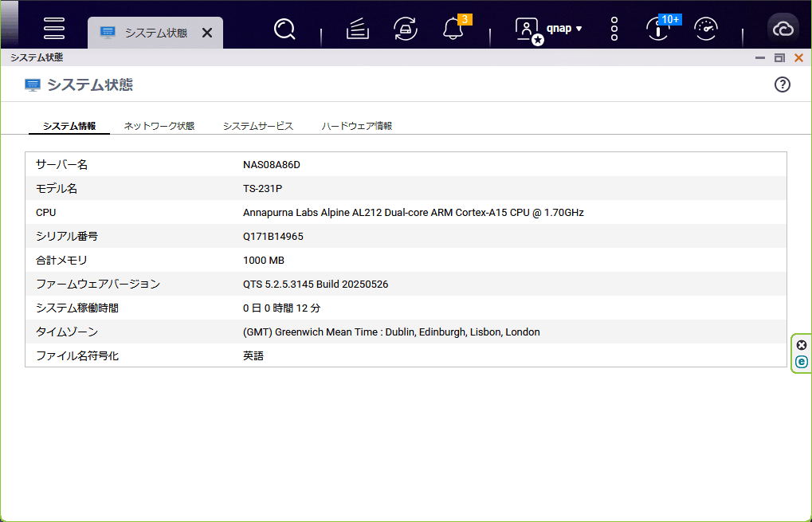Open the QTS main hamburger menu
Viewport: 812px width, 522px height.
pyautogui.click(x=54, y=29)
